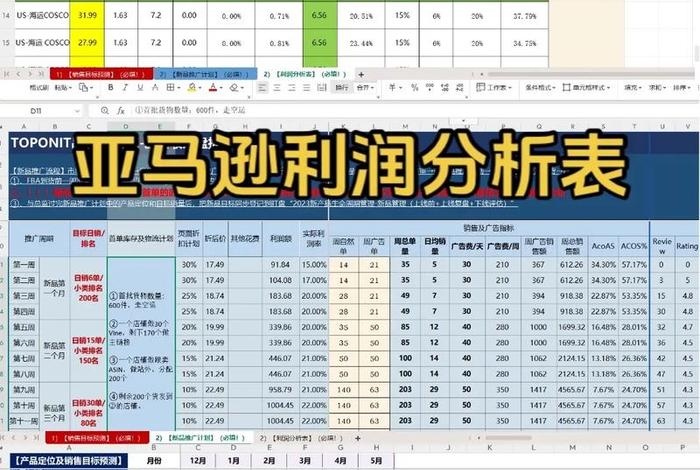Select 新品推广计划 tab in middle window
The height and width of the screenshot is (470, 700).
click(200, 438)
